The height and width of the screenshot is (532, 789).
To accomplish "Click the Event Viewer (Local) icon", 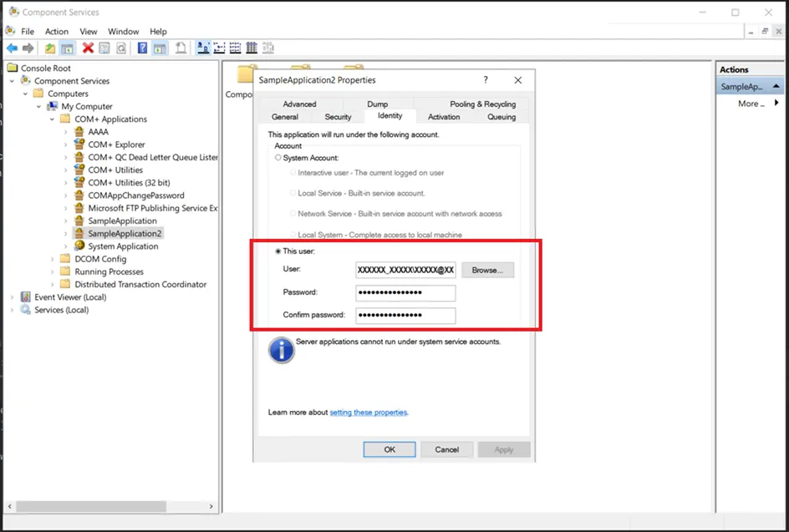I will tap(26, 296).
